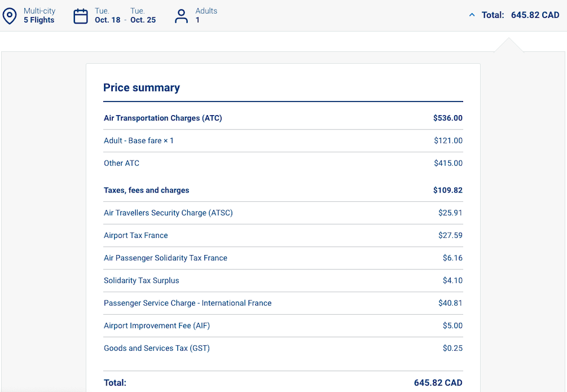Click 'Passenger Service Charge - International France' label
The height and width of the screenshot is (392, 567).
pos(188,303)
